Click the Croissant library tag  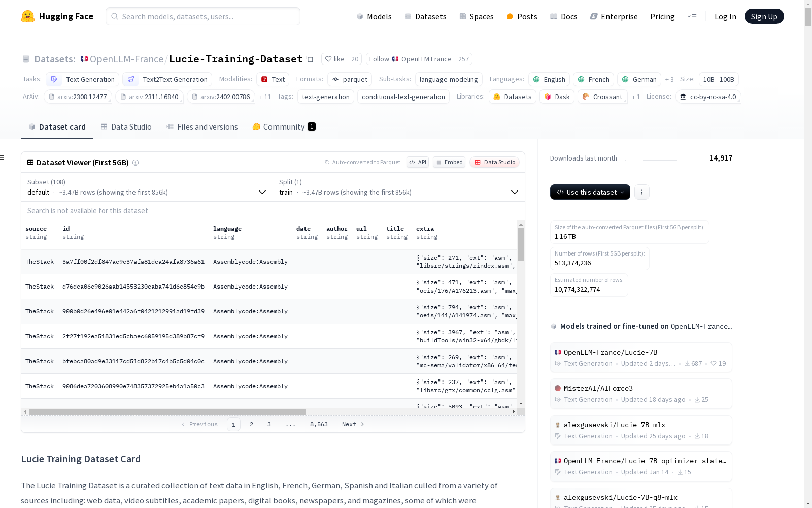pyautogui.click(x=602, y=97)
